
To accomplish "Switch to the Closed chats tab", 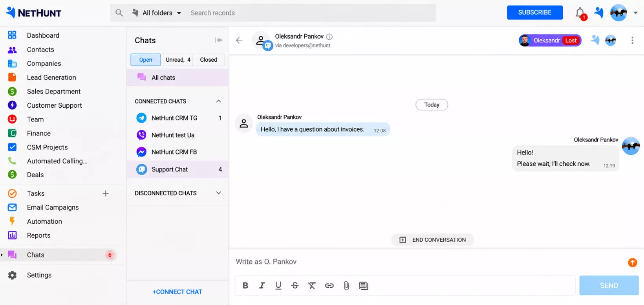I will 209,60.
